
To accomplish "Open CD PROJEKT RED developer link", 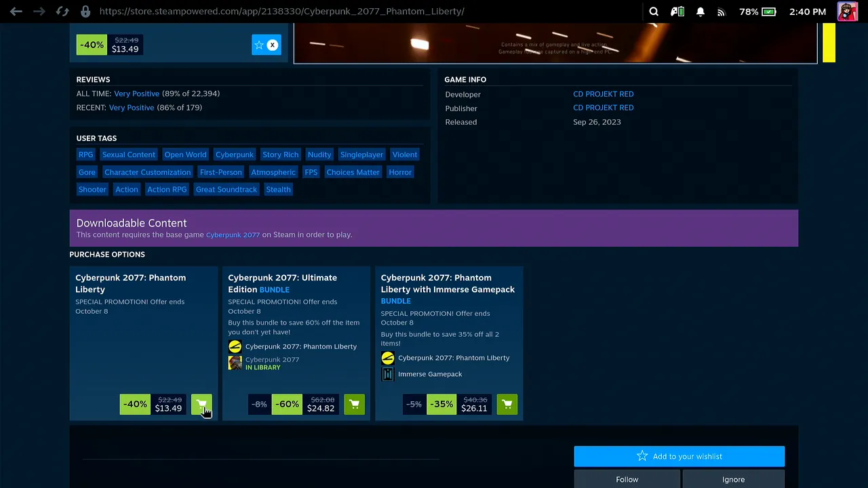I will pyautogui.click(x=603, y=94).
